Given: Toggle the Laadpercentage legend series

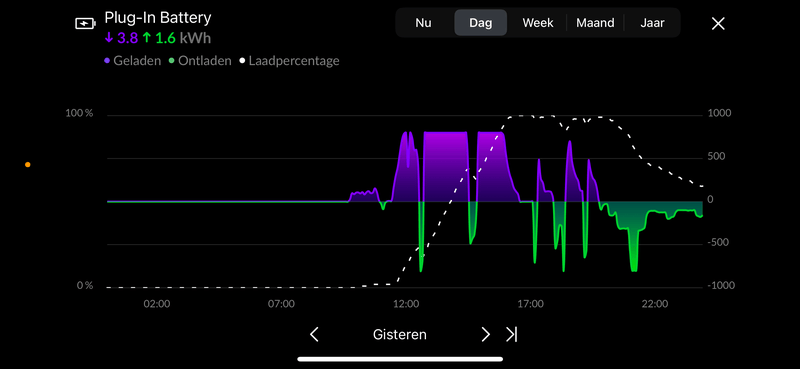Looking at the screenshot, I should (289, 61).
